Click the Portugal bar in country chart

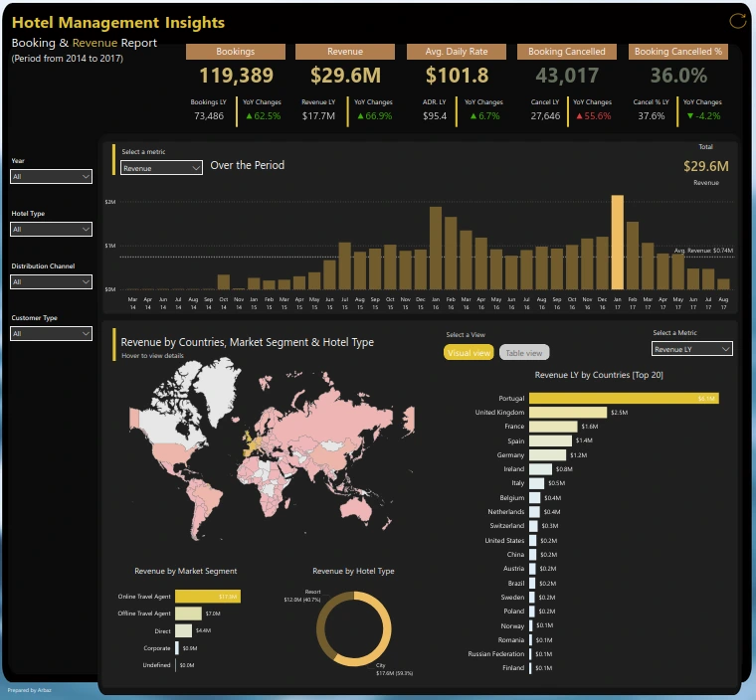[623, 398]
